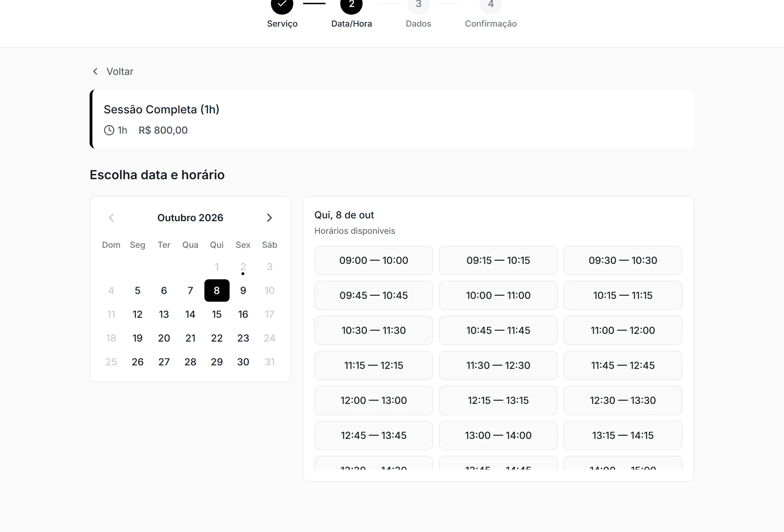The height and width of the screenshot is (532, 784).
Task: Click the Qui, 8 de out heading
Action: pyautogui.click(x=344, y=215)
